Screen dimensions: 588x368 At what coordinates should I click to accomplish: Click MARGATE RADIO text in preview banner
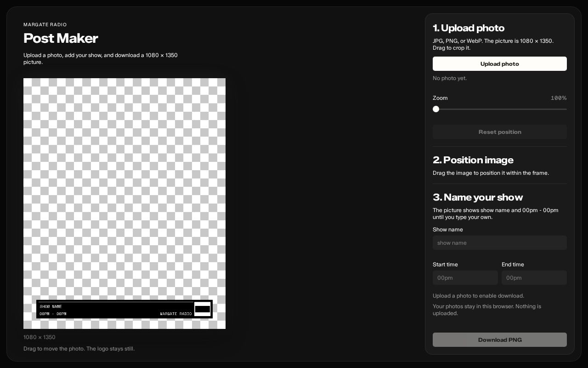[176, 314]
